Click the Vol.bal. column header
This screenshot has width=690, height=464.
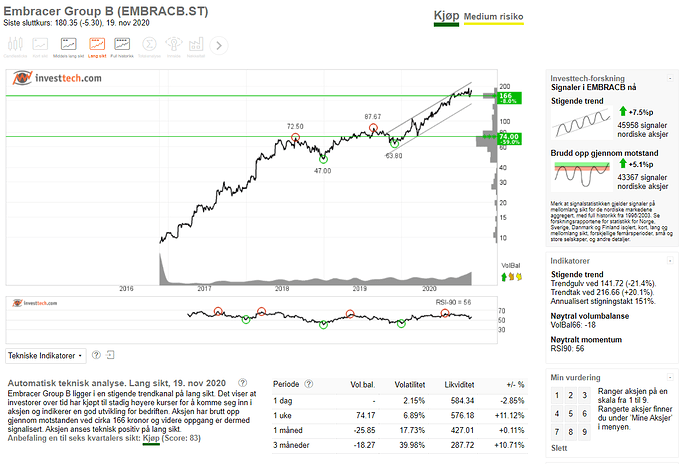coord(363,384)
